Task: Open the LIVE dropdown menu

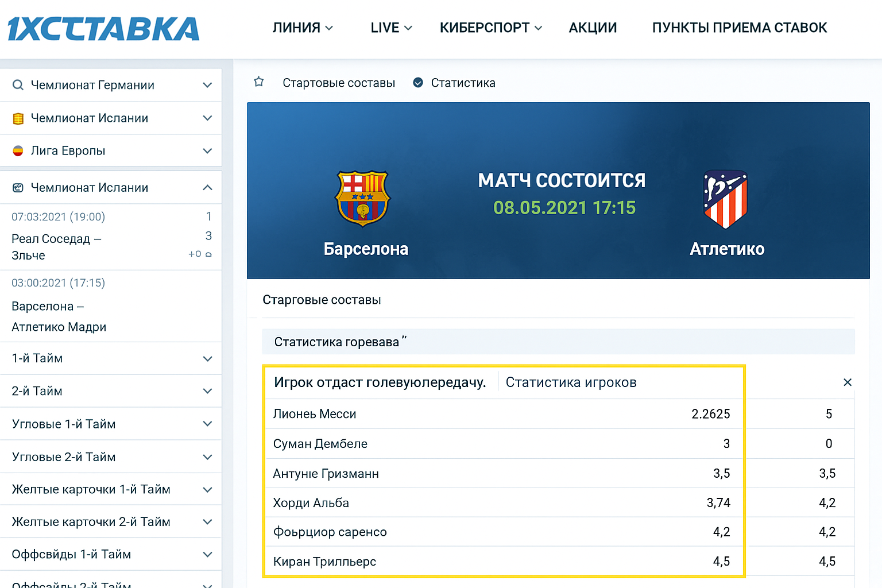Action: tap(391, 28)
